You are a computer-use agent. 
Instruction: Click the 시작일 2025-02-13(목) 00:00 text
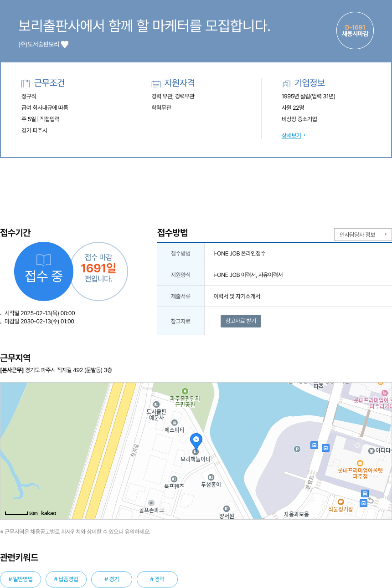point(40,313)
